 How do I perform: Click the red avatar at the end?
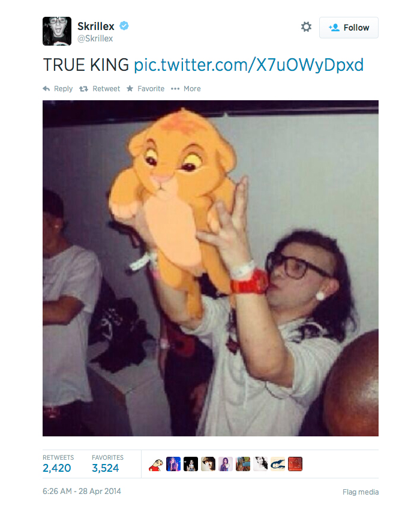tap(295, 464)
